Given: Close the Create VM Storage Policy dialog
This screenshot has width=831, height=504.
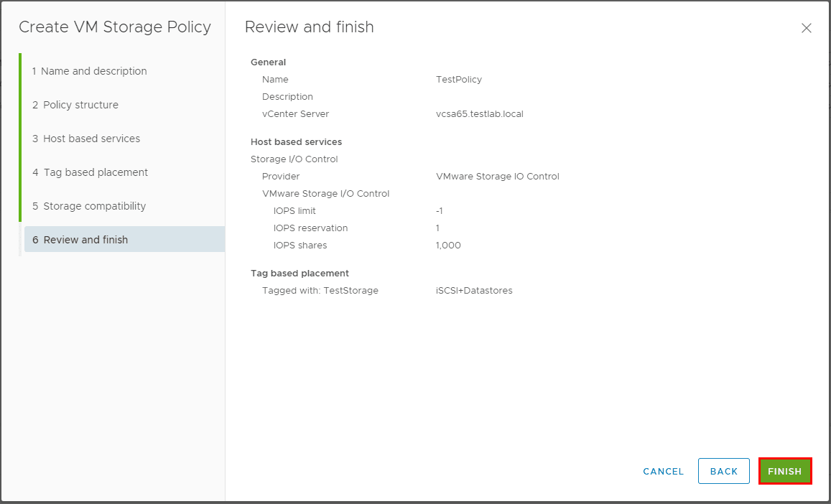Looking at the screenshot, I should [806, 28].
